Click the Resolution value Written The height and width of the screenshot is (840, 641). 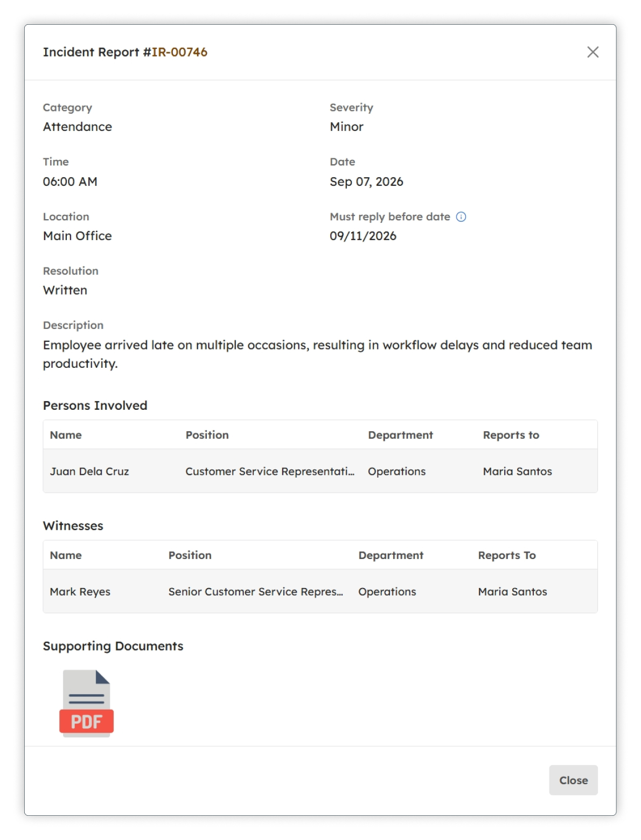[65, 290]
